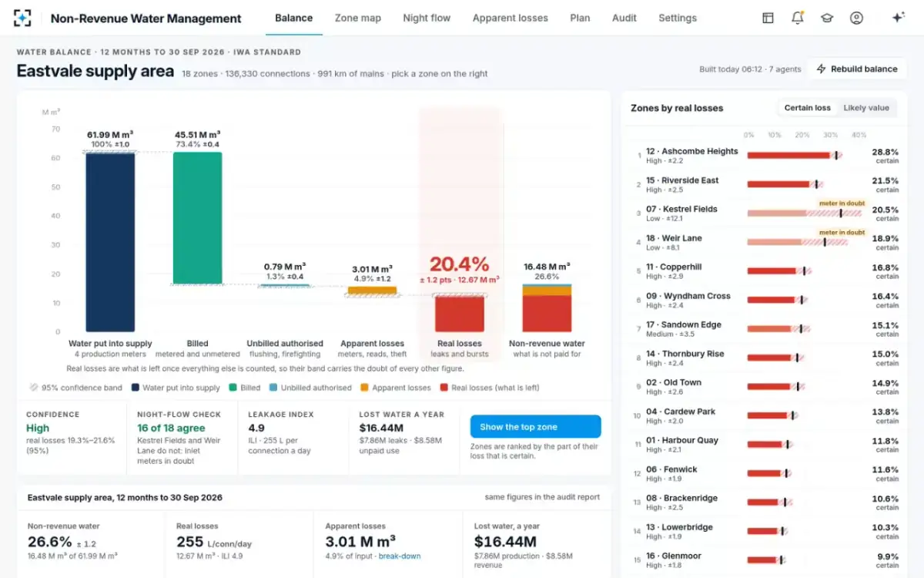Click the 20.4% real losses figure

click(459, 264)
